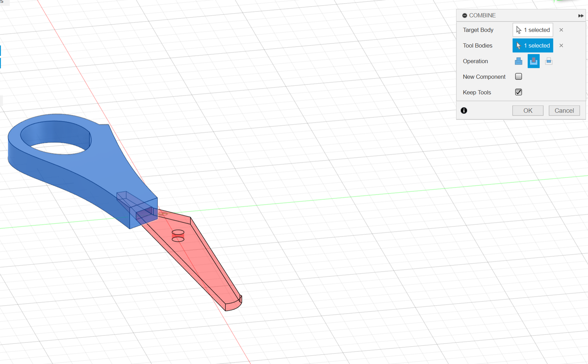This screenshot has height=364, width=588.
Task: Click the COMBINE dialog title text
Action: point(482,15)
